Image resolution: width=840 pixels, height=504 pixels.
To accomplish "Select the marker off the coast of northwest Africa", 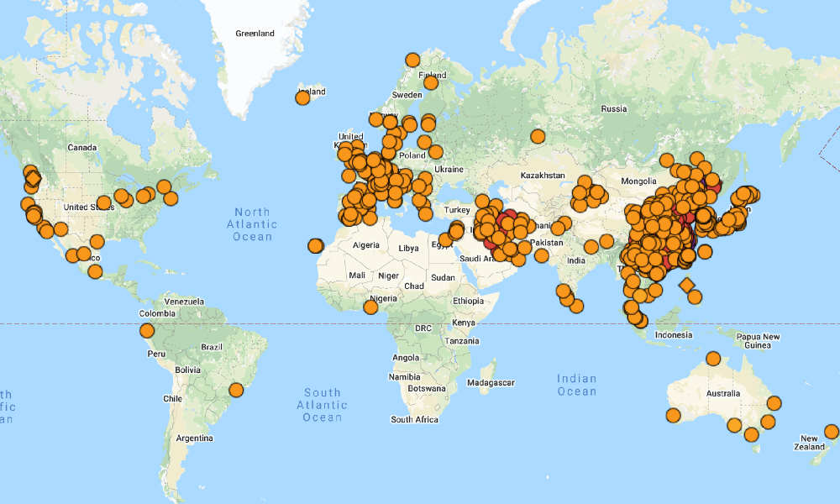I will [316, 246].
